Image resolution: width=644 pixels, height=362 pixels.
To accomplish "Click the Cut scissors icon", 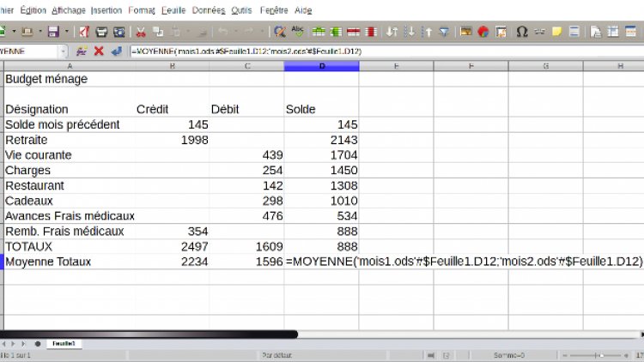I will [141, 32].
